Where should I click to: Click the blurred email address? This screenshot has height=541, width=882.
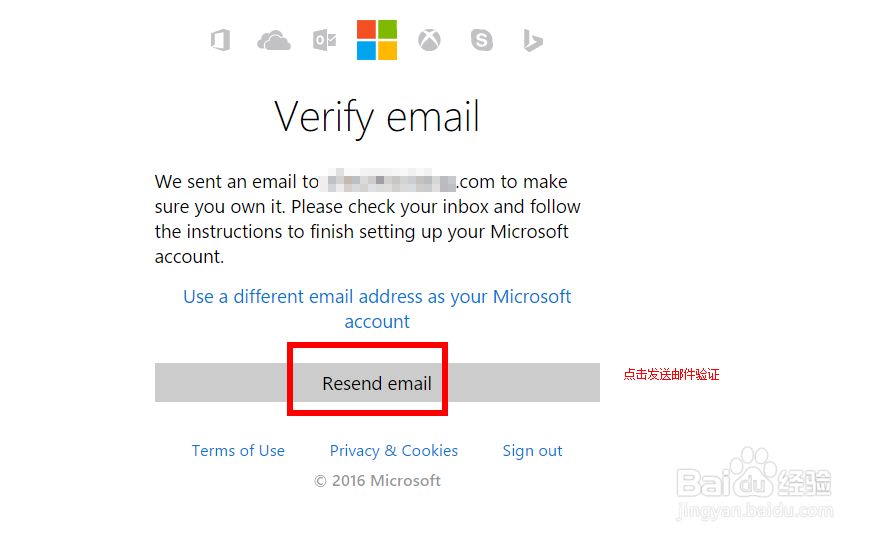388,182
